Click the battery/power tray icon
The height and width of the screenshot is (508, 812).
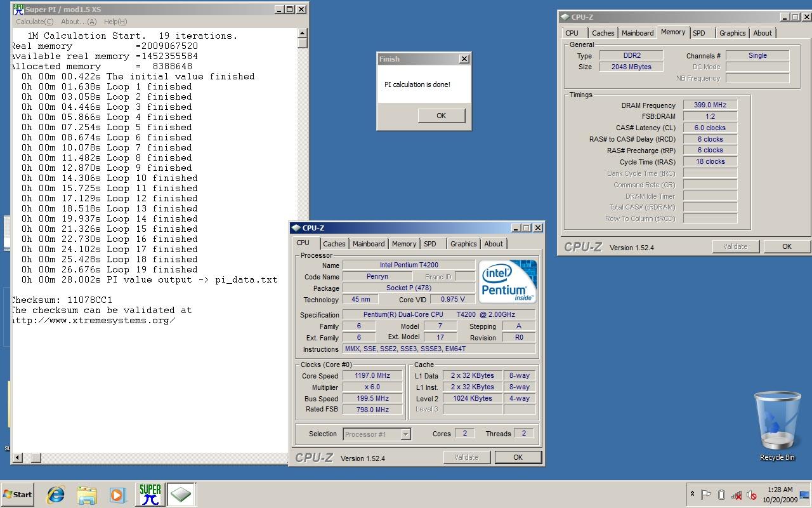point(721,494)
